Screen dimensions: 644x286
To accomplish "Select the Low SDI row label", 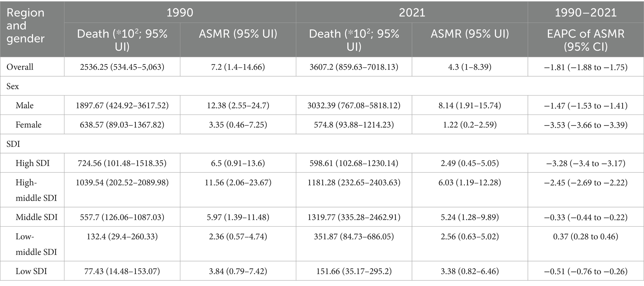I will pos(31,271).
